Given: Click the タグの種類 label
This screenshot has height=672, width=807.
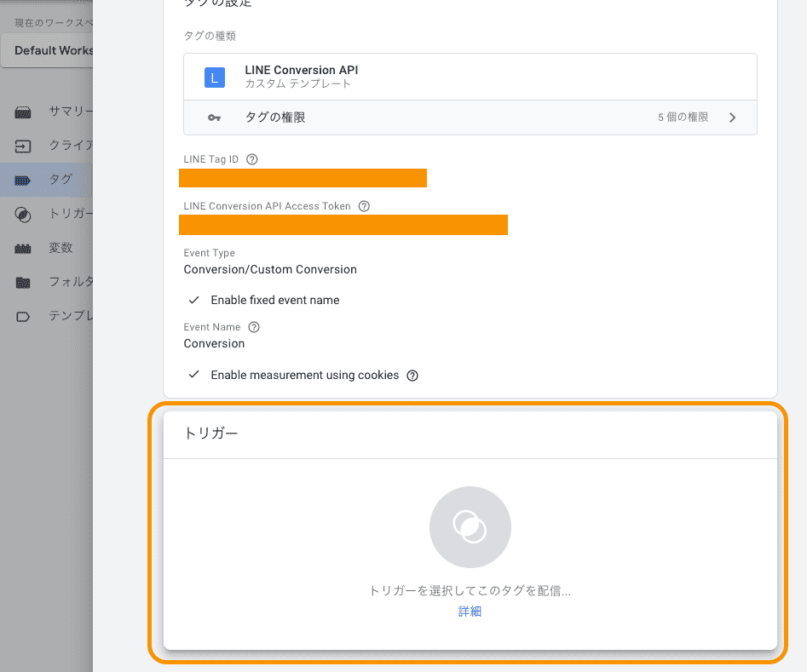Looking at the screenshot, I should (210, 36).
